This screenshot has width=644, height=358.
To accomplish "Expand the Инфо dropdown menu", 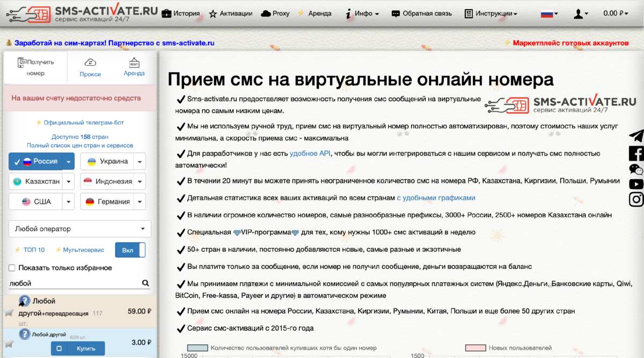I will click(362, 13).
